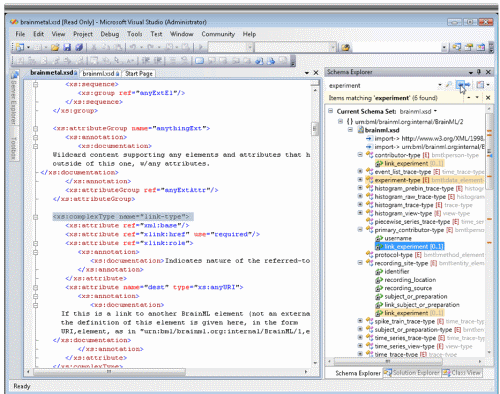Viewport: 500px width, 394px height.
Task: Select the recording_location tree item
Action: pyautogui.click(x=406, y=280)
